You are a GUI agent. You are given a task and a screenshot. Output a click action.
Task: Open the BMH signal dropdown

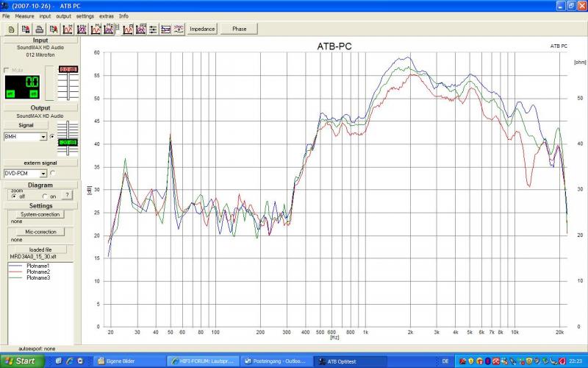[x=43, y=137]
